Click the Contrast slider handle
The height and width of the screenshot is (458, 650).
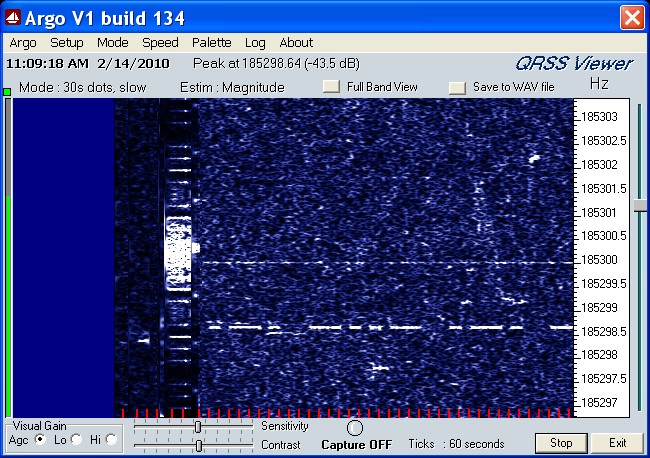(199, 446)
